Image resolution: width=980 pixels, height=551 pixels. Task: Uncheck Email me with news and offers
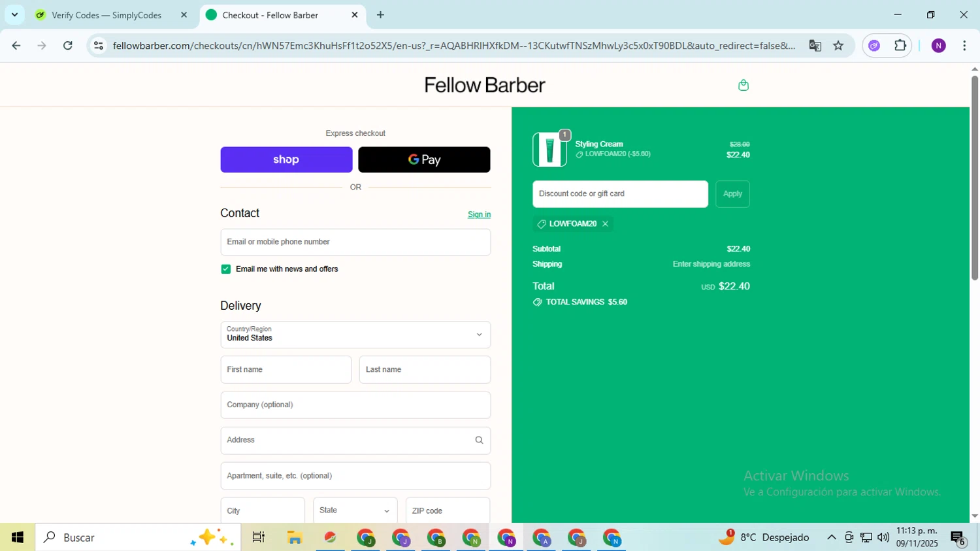tap(226, 269)
